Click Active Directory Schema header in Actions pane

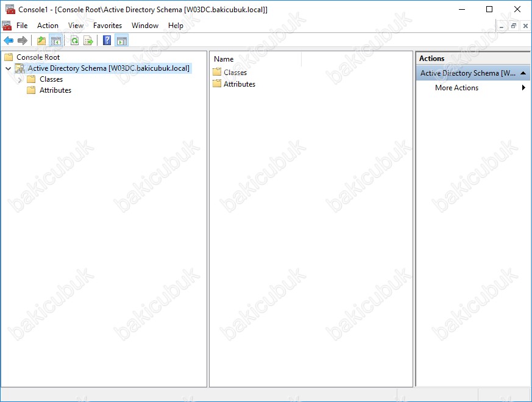[473, 73]
